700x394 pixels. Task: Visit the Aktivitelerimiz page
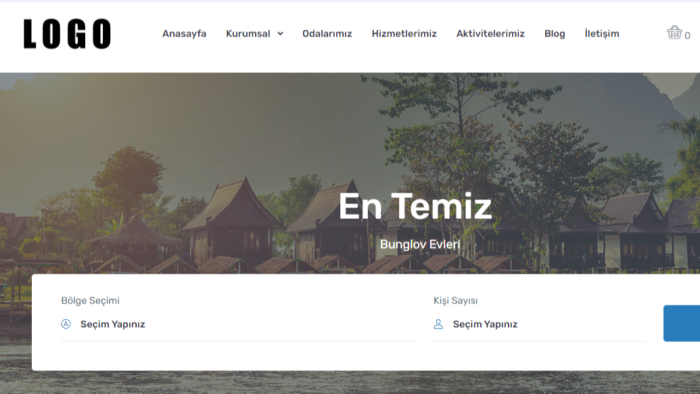490,34
